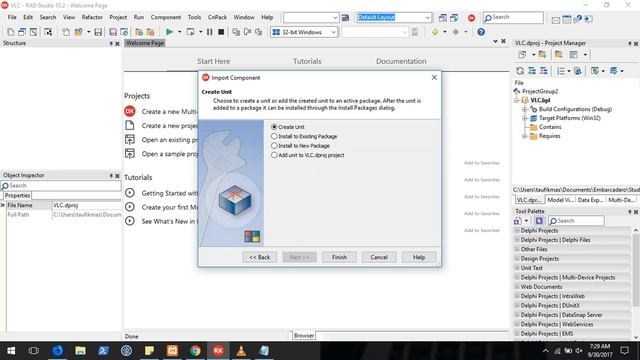This screenshot has width=640, height=360.
Task: Collapse the VLC.bpl tree node
Action: [517, 100]
